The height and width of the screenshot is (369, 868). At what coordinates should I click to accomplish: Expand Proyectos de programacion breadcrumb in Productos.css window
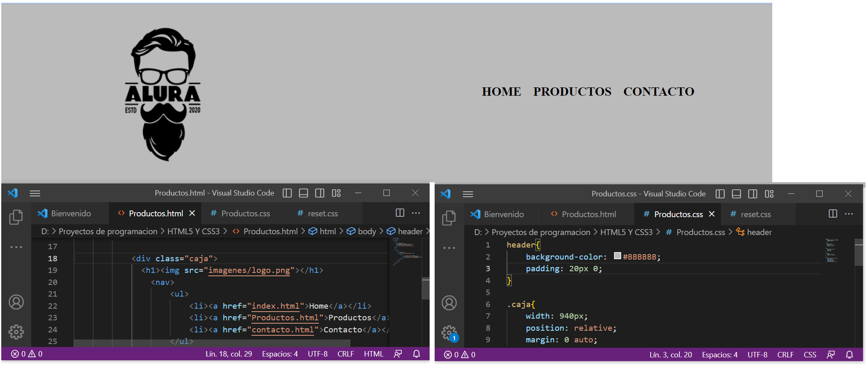tap(541, 232)
